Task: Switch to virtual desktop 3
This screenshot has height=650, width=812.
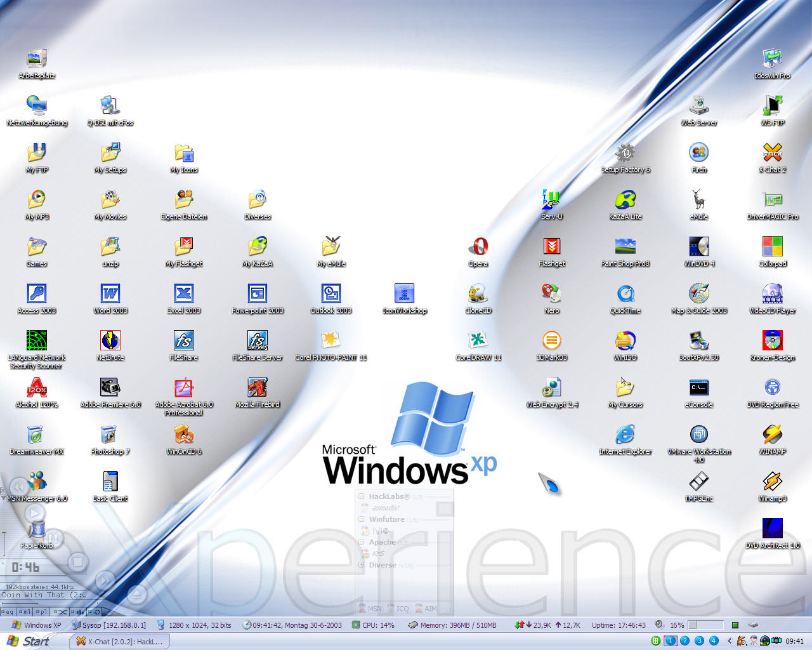Action: coord(699,641)
